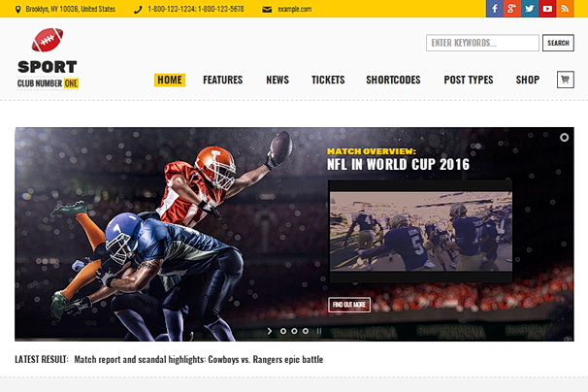Viewport: 588px width, 392px height.
Task: Select the second slide dot
Action: point(294,331)
